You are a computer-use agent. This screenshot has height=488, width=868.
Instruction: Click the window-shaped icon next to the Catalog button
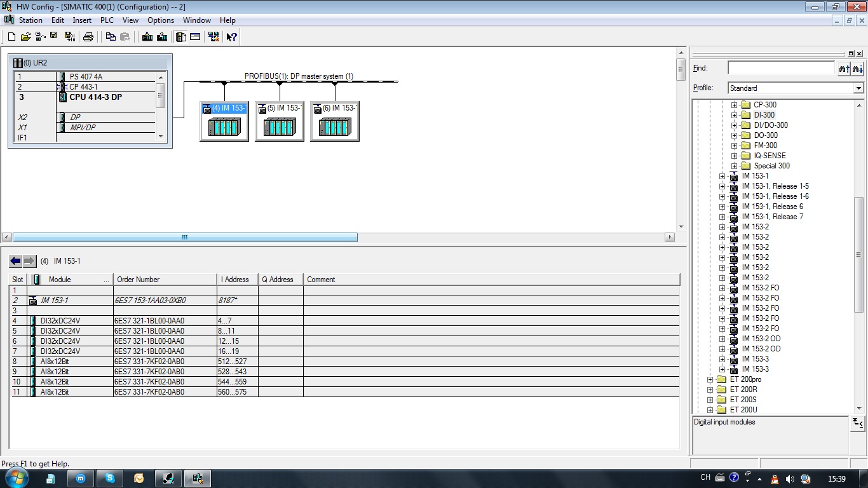(x=195, y=37)
